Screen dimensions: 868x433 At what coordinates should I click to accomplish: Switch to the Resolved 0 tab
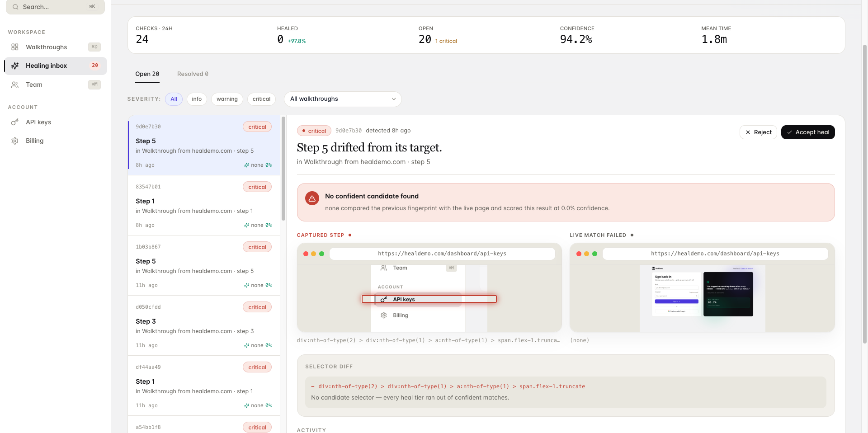193,74
